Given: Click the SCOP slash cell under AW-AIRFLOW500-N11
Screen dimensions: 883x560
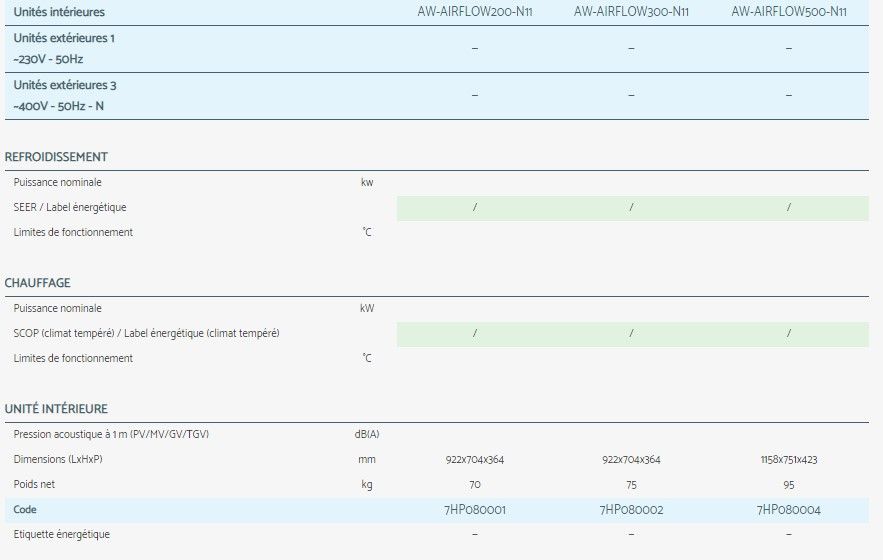Looking at the screenshot, I should click(x=789, y=334).
